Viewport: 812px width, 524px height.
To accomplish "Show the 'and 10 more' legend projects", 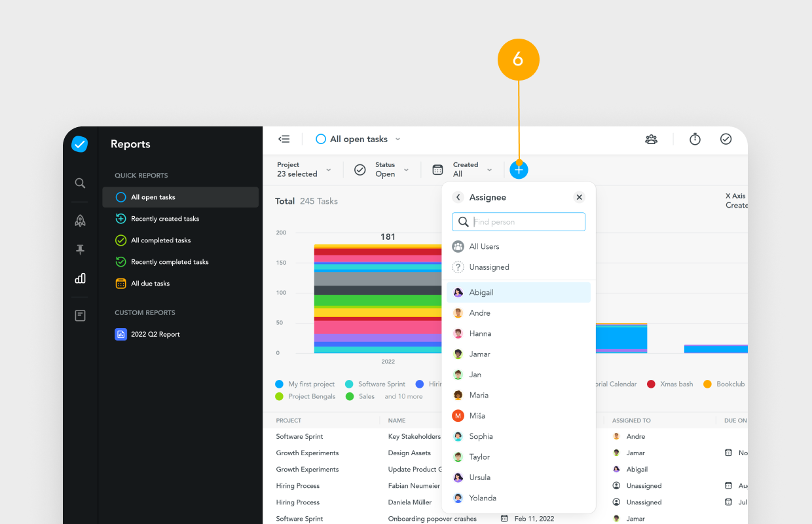I will pos(403,396).
